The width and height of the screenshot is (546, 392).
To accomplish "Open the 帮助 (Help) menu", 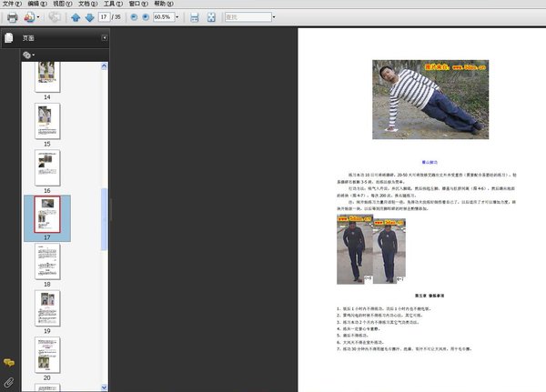I will pyautogui.click(x=164, y=4).
